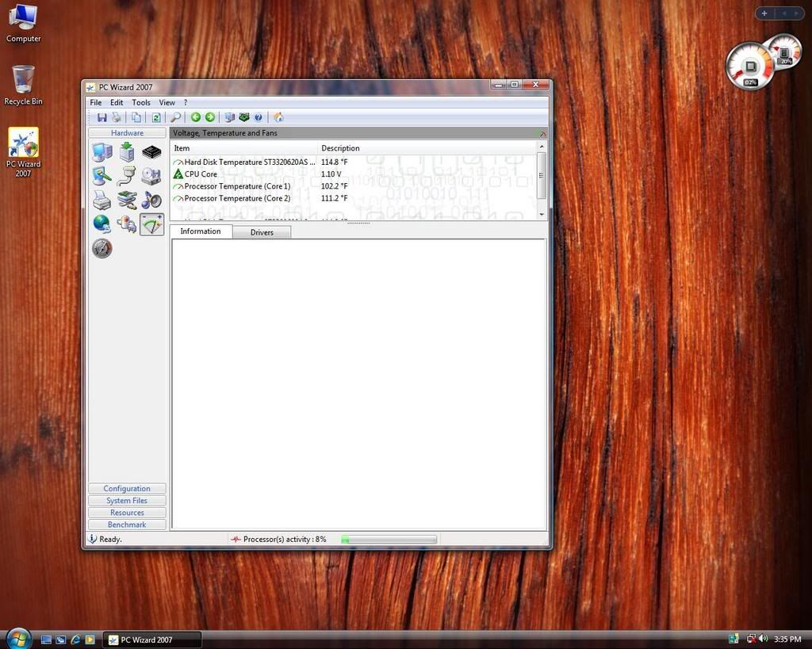Open the Windows Start menu orb
Screen dimensions: 812x649
(x=18, y=639)
